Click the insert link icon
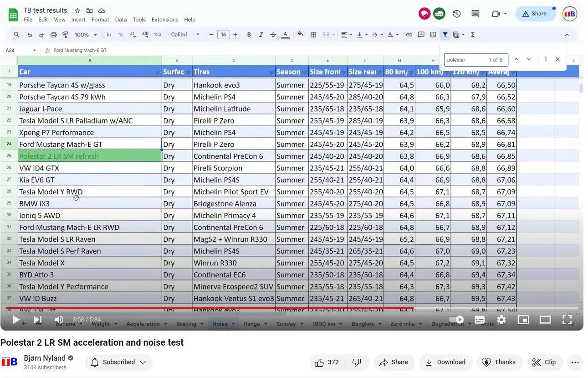The height and width of the screenshot is (378, 588). coord(409,35)
